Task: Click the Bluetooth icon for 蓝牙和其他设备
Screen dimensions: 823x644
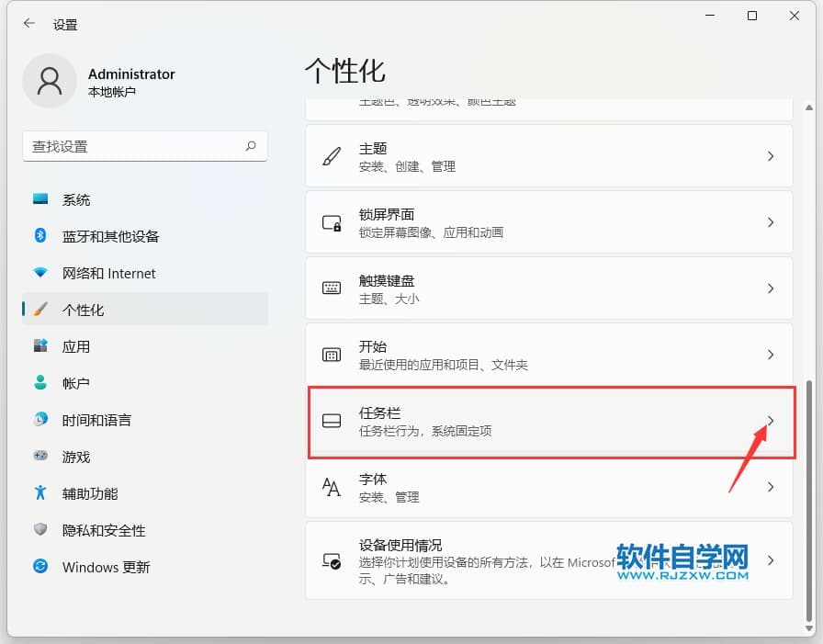Action: coord(40,236)
